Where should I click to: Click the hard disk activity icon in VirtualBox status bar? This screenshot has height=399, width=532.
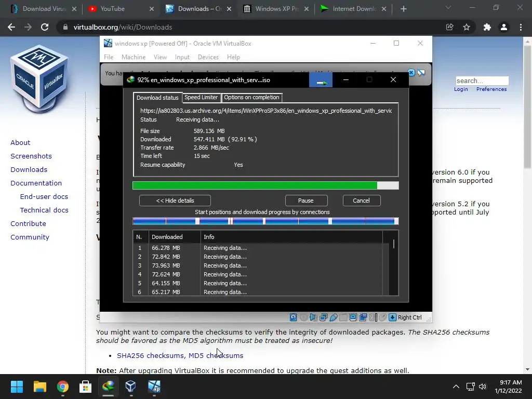294,317
